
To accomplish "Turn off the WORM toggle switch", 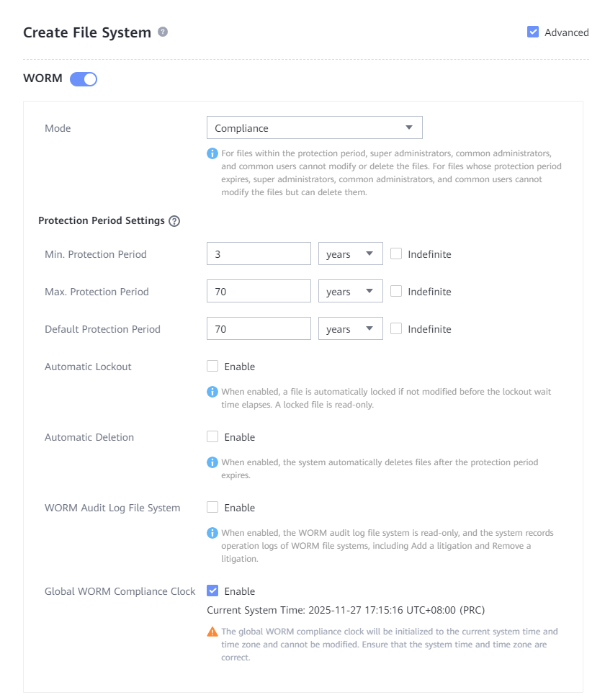I will coord(84,78).
